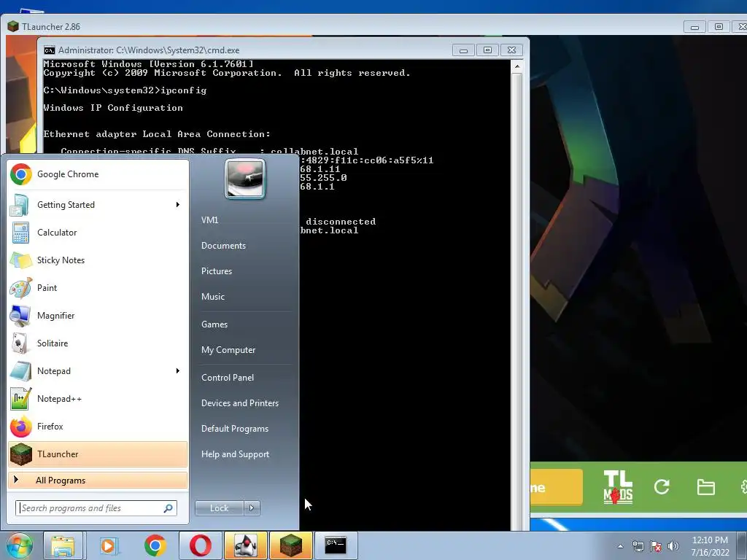Open the VM1 user folder

[x=209, y=220]
